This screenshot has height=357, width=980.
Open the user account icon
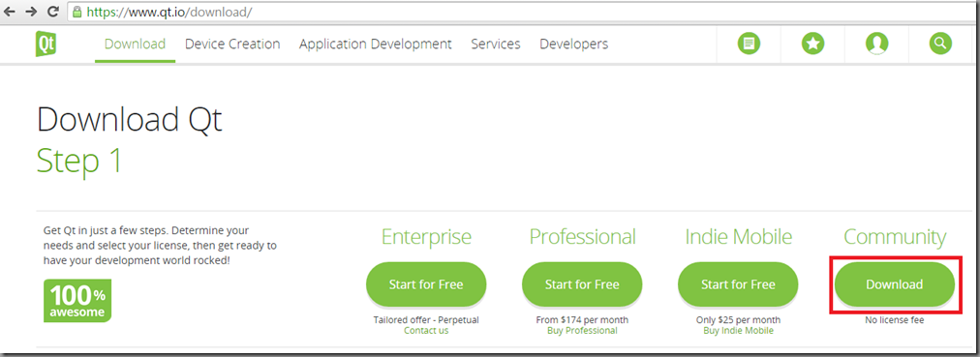877,44
